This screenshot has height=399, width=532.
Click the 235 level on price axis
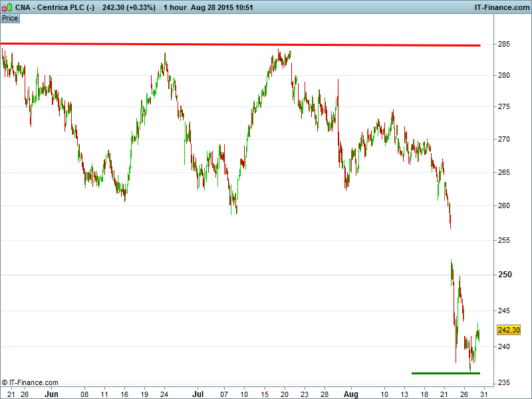pos(504,382)
